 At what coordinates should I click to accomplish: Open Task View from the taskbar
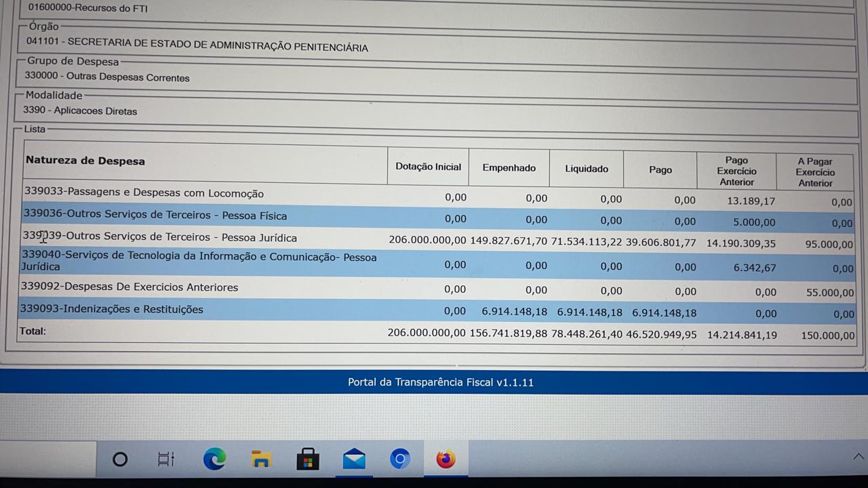coord(166,460)
